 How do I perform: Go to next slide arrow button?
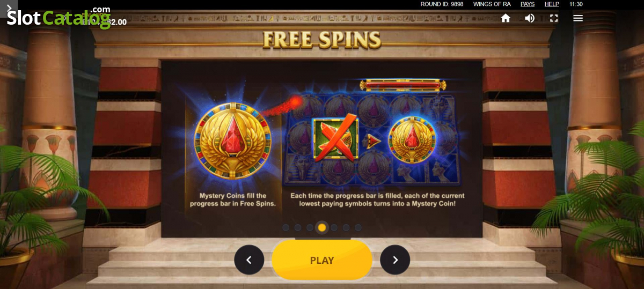[395, 260]
